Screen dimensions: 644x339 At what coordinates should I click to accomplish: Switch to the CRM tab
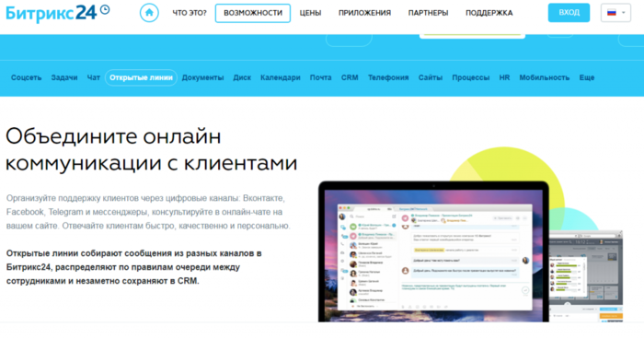[350, 77]
